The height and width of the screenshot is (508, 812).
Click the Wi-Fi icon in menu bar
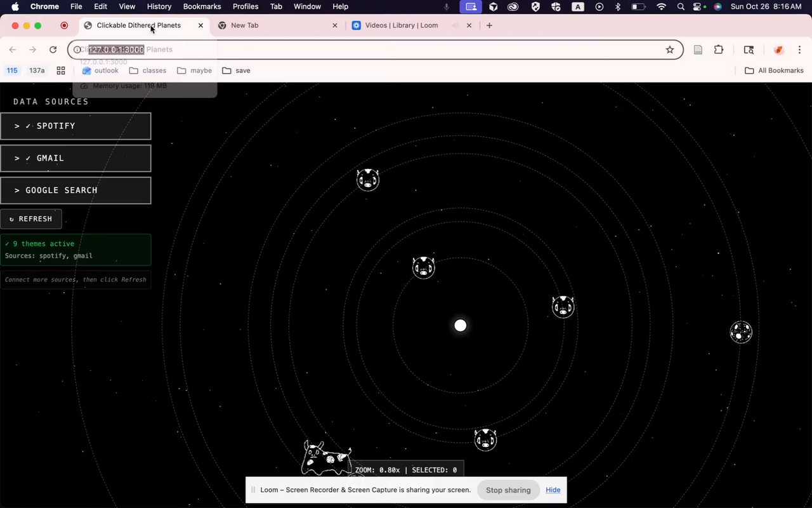(x=662, y=6)
